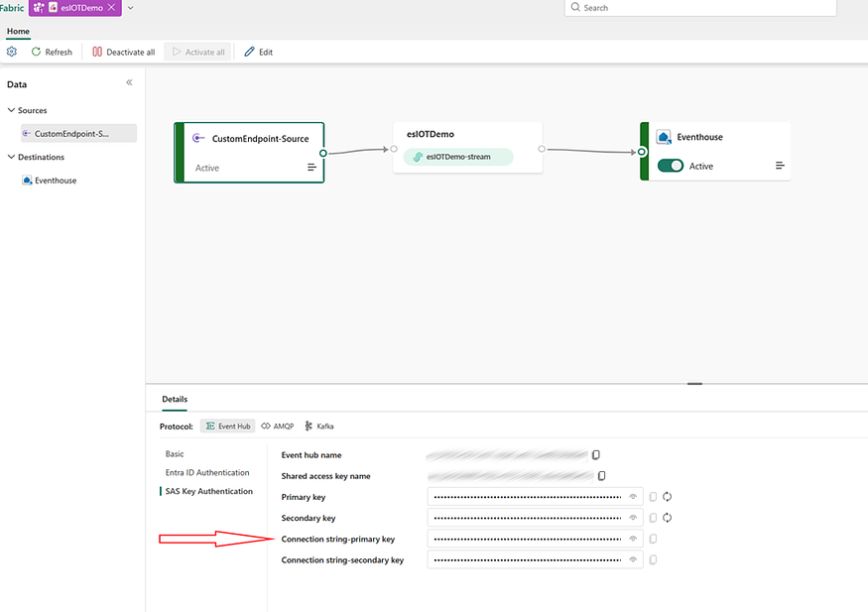Image resolution: width=868 pixels, height=612 pixels.
Task: Copy the Event hub name value
Action: tap(596, 455)
